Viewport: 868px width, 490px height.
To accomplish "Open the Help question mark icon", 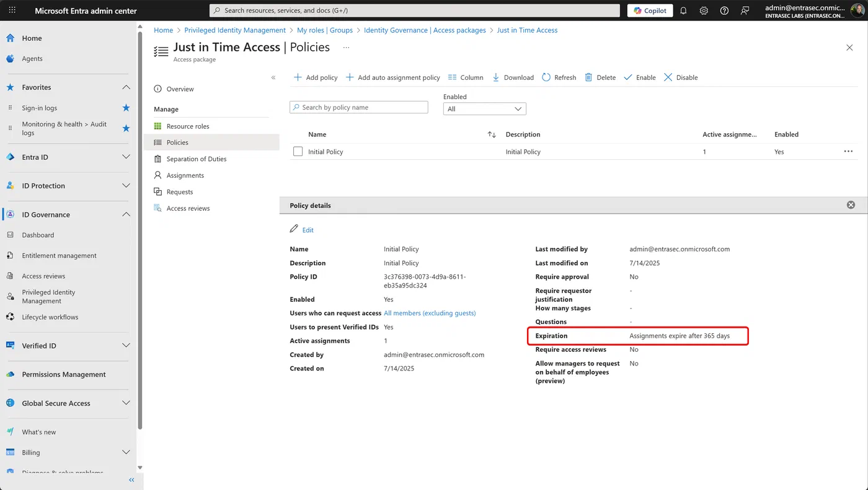I will point(724,11).
